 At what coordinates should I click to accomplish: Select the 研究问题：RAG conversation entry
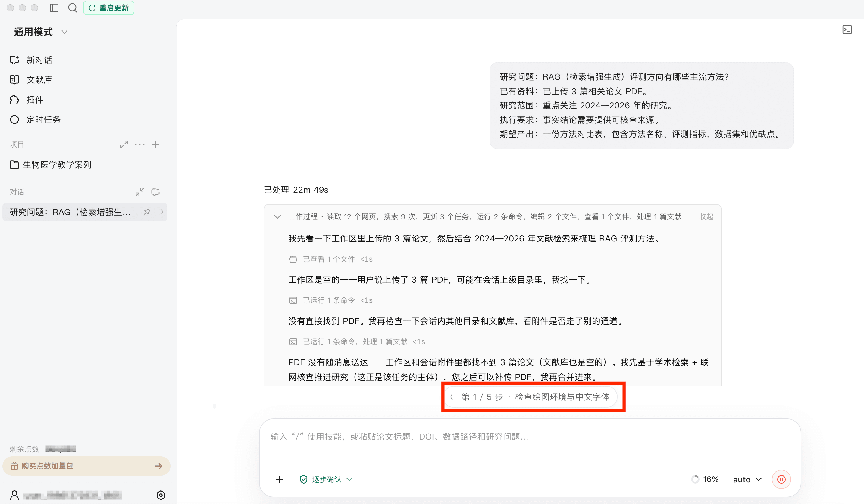pyautogui.click(x=85, y=212)
